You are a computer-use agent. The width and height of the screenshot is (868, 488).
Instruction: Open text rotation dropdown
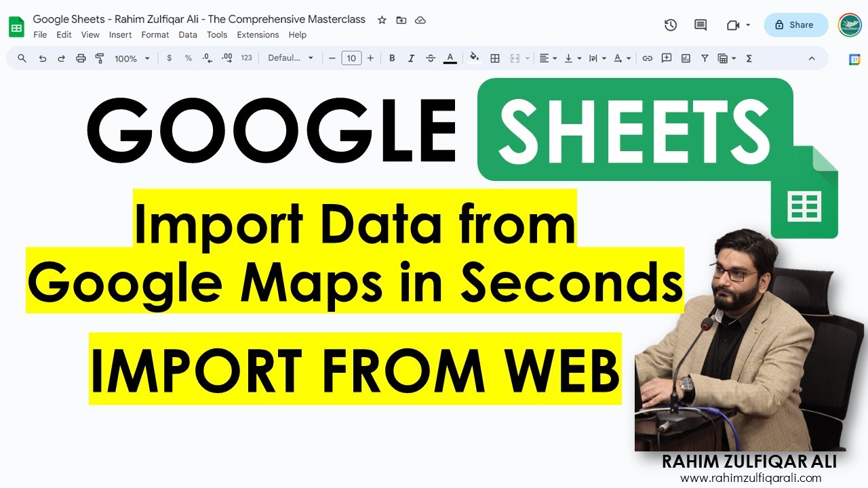tap(622, 58)
